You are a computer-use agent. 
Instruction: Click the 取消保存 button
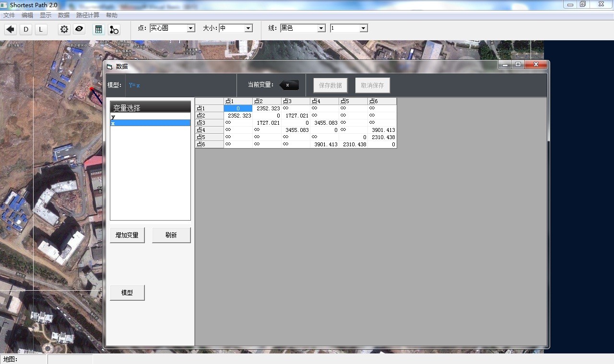(373, 85)
